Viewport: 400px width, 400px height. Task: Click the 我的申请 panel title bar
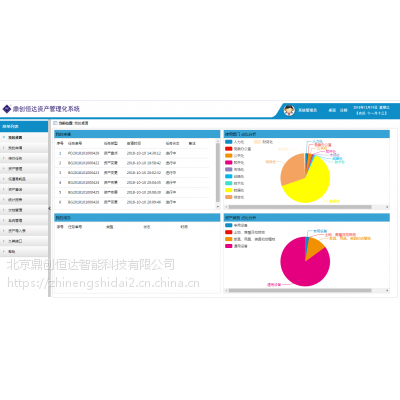click(x=137, y=134)
